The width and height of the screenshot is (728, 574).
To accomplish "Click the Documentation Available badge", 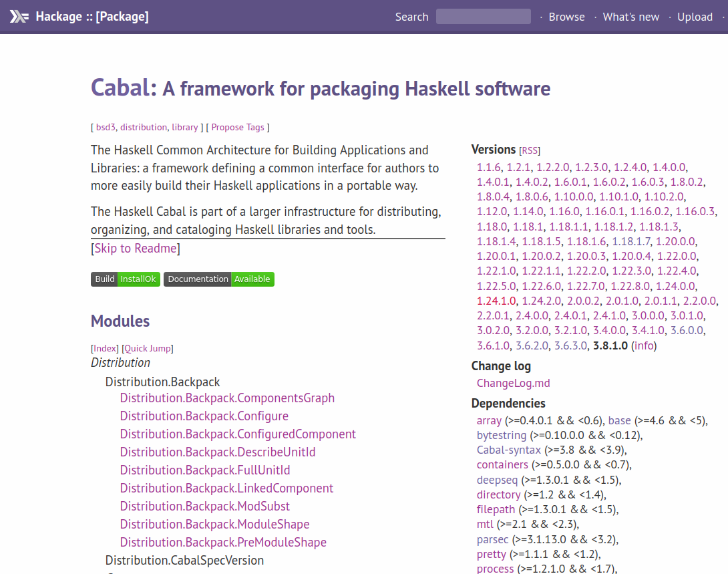I will pyautogui.click(x=218, y=279).
